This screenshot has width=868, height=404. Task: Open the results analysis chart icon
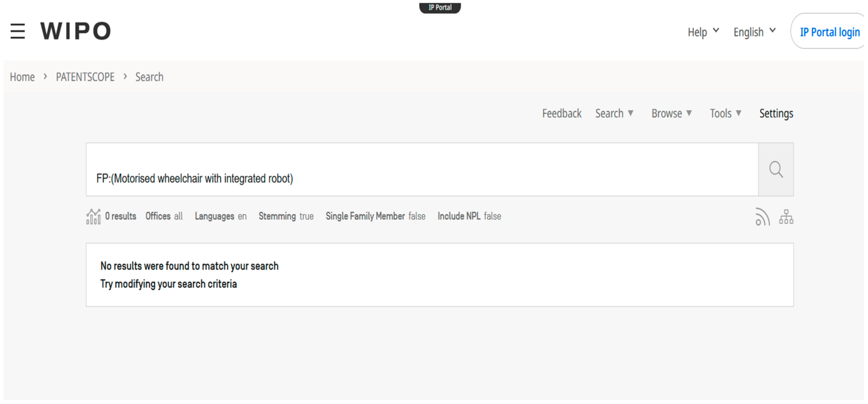(x=93, y=217)
